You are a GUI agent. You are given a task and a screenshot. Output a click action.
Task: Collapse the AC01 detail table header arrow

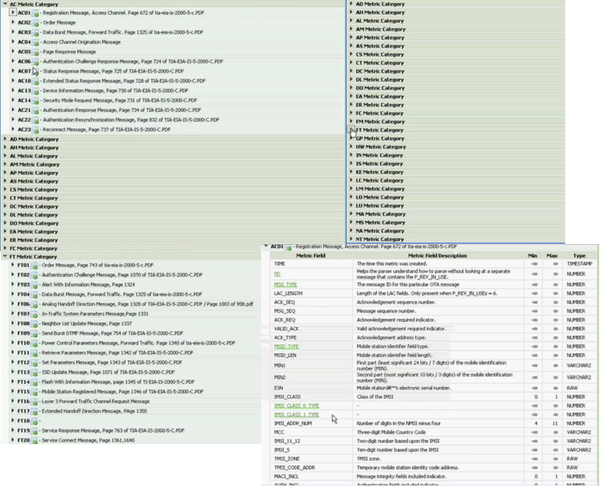[266, 246]
